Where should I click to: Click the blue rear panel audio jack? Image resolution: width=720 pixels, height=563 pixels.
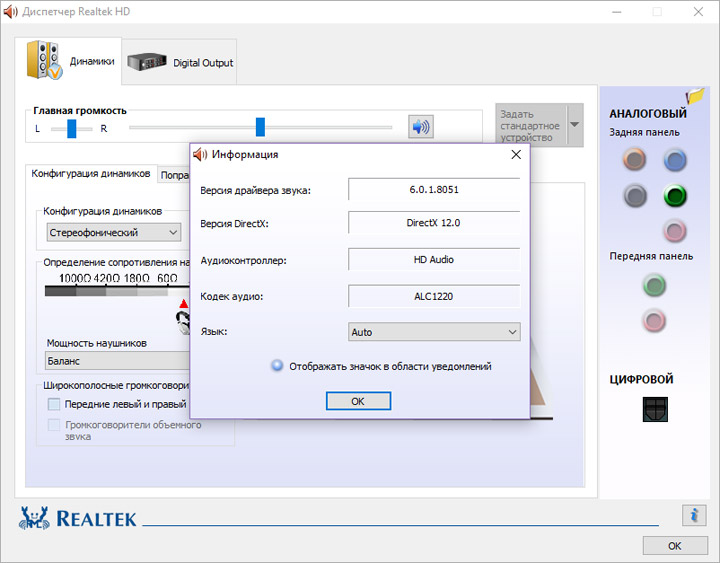675,160
